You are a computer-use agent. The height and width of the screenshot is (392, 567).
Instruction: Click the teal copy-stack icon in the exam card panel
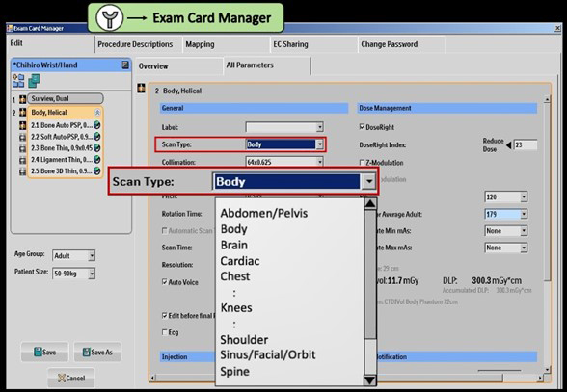pyautogui.click(x=34, y=81)
